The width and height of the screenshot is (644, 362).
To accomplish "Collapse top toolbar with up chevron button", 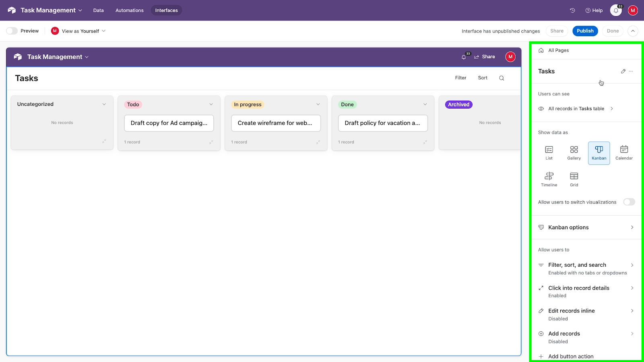I will pos(633,31).
